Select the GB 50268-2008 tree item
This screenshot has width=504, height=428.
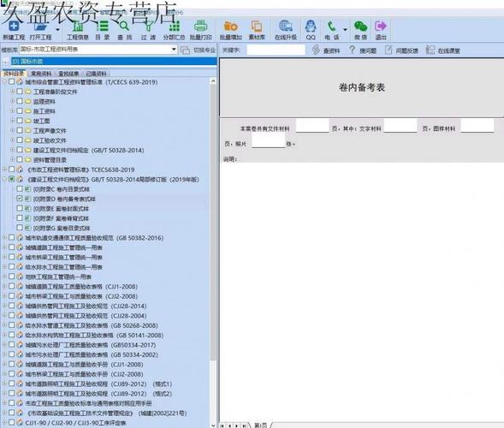coord(92,325)
